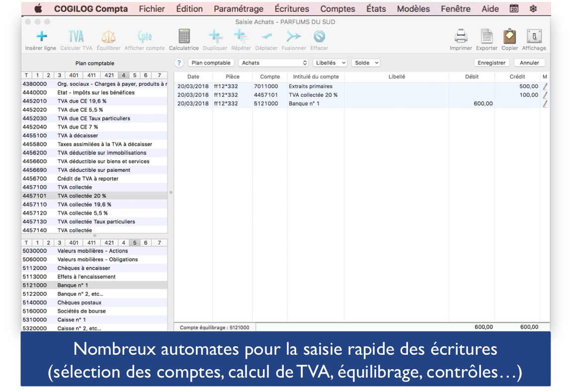
Task: Click the calendar icon in the menu bar
Action: pyautogui.click(x=514, y=9)
